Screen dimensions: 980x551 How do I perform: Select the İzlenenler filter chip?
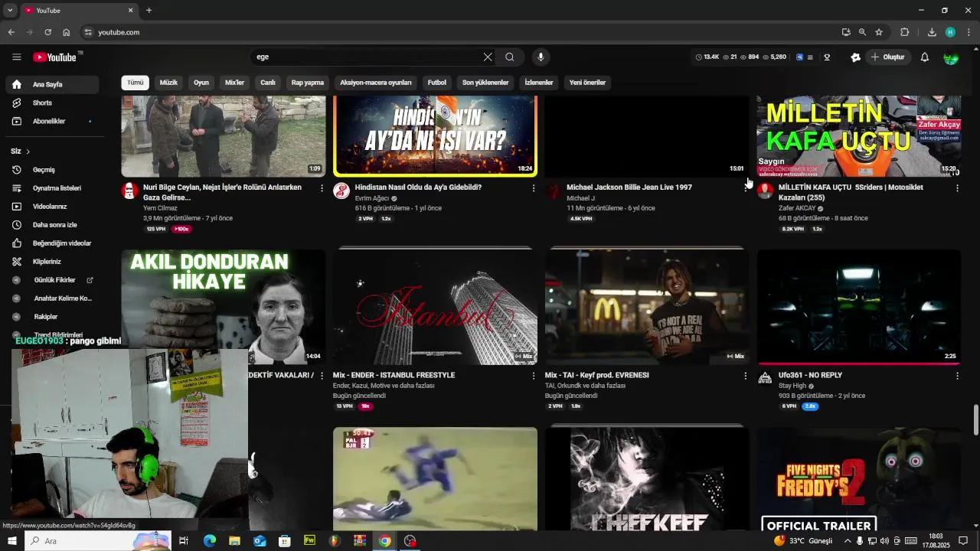539,83
